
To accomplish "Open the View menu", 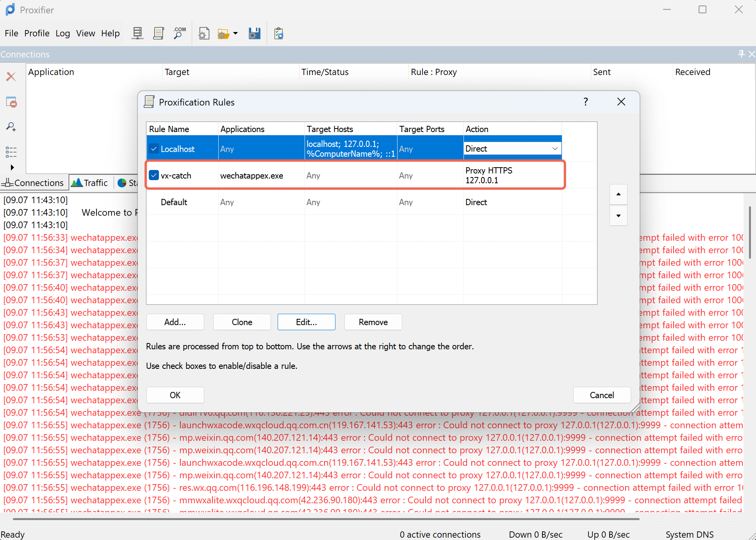I will click(86, 34).
